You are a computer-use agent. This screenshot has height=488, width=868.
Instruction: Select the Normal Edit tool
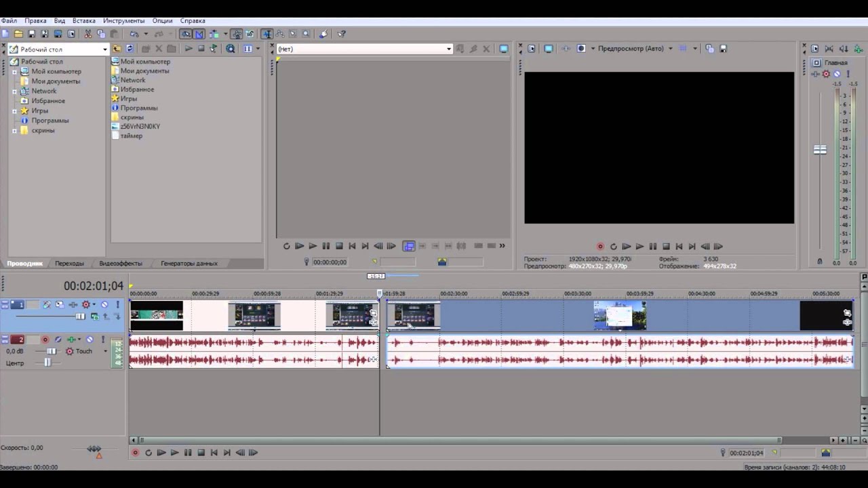[x=267, y=34]
